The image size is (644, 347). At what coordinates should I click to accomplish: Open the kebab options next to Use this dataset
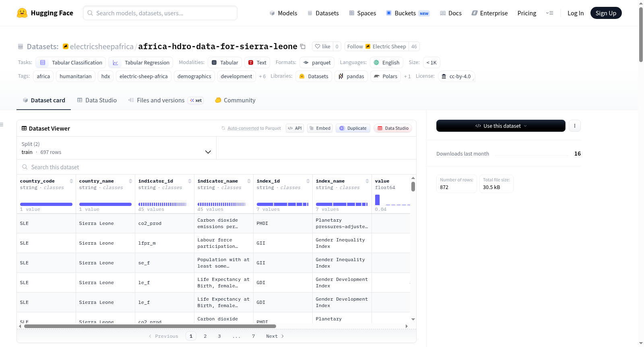coord(575,126)
